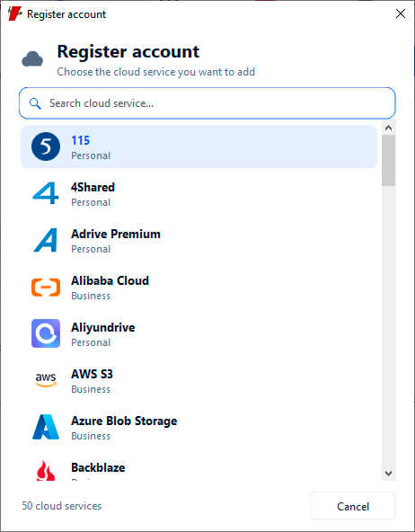Select the AWS S3 logo icon

pyautogui.click(x=46, y=380)
